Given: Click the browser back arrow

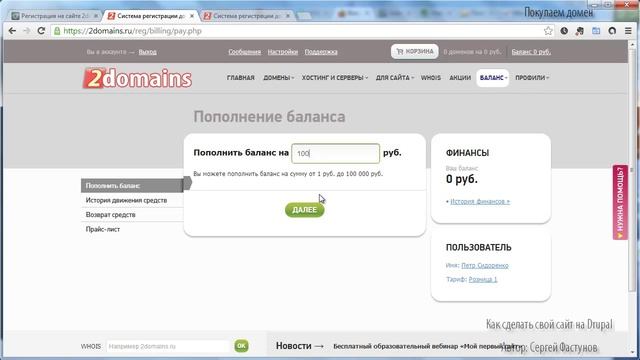Looking at the screenshot, I should click(12, 31).
